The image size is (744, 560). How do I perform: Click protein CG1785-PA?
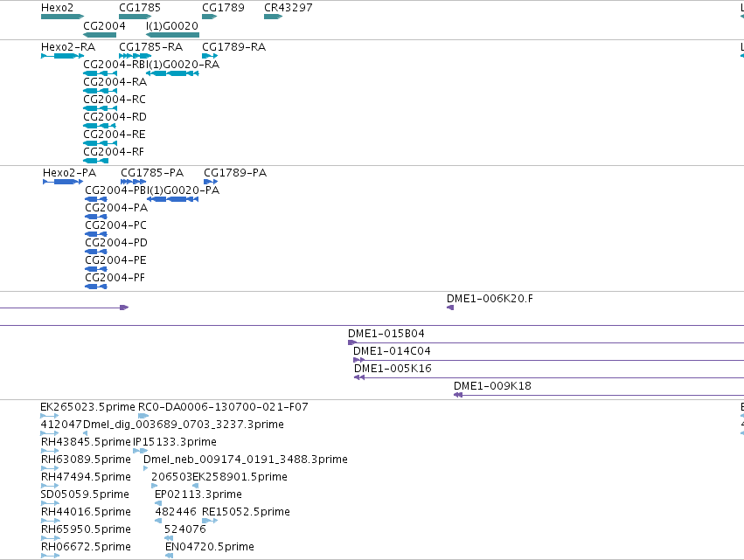[x=152, y=173]
